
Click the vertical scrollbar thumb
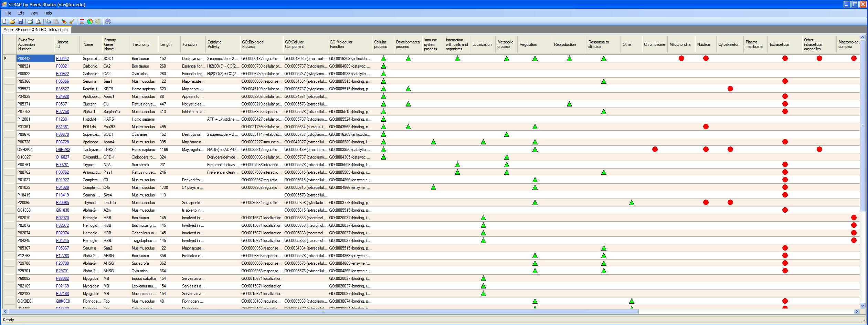(x=863, y=126)
